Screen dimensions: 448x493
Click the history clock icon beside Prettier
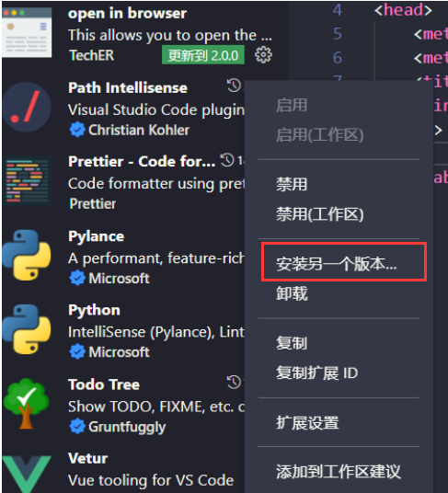(x=227, y=160)
